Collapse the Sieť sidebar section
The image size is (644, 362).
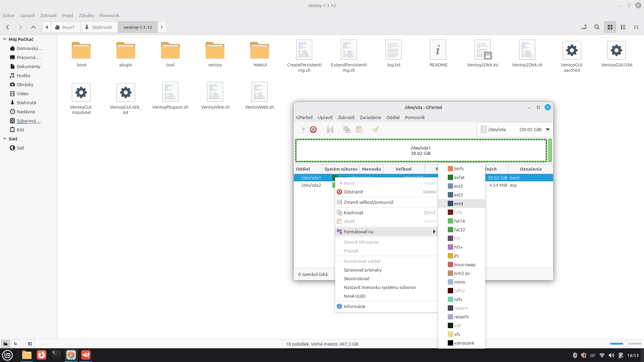(5, 139)
